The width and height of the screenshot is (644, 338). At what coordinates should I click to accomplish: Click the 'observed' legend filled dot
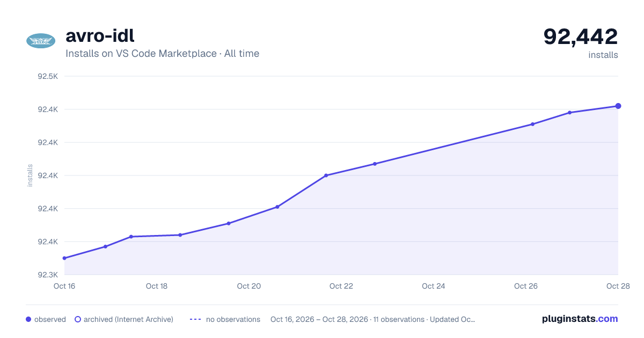point(28,319)
